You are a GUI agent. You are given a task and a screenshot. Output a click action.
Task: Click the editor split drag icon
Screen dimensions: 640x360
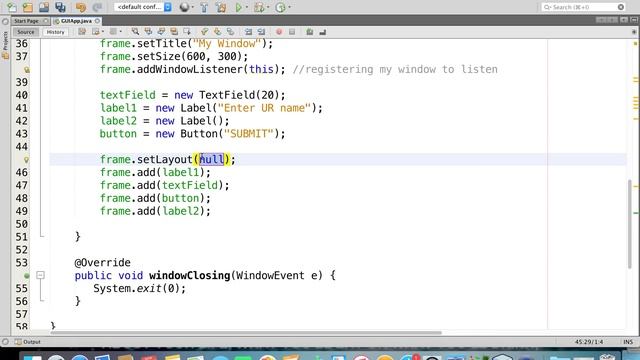coord(634,32)
